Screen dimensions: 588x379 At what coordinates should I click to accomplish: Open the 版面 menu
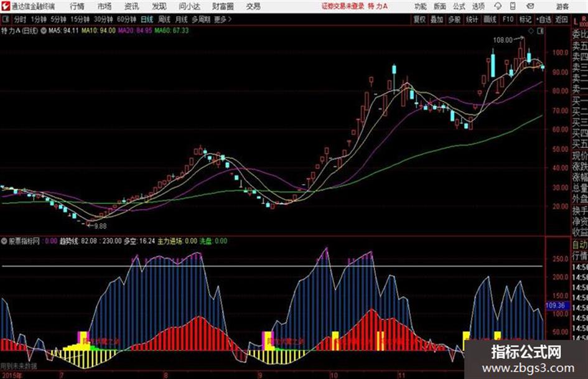pos(439,6)
